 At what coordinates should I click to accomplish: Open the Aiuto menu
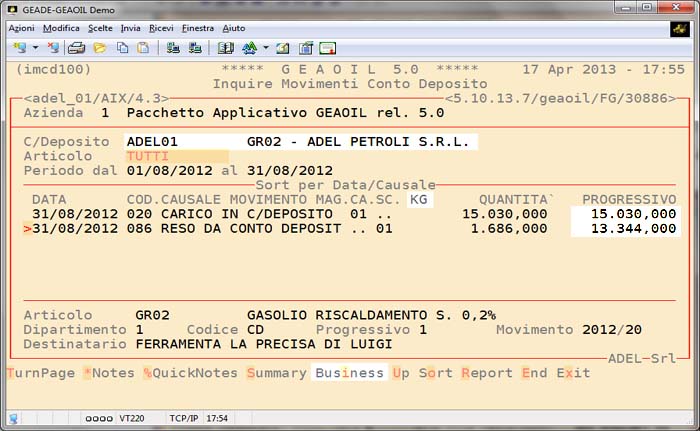coord(234,28)
